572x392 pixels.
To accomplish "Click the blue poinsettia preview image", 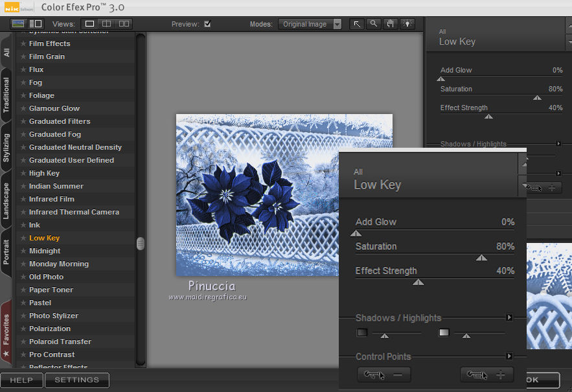I will [258, 195].
